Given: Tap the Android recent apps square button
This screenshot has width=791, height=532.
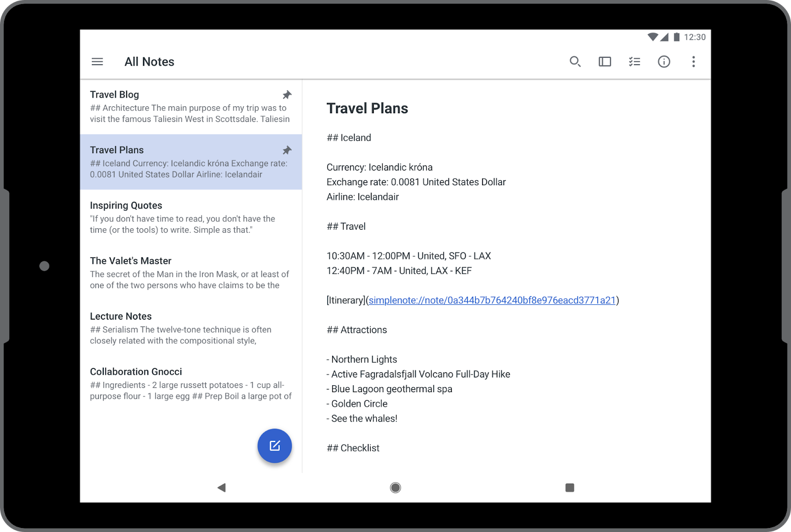Looking at the screenshot, I should pos(570,488).
